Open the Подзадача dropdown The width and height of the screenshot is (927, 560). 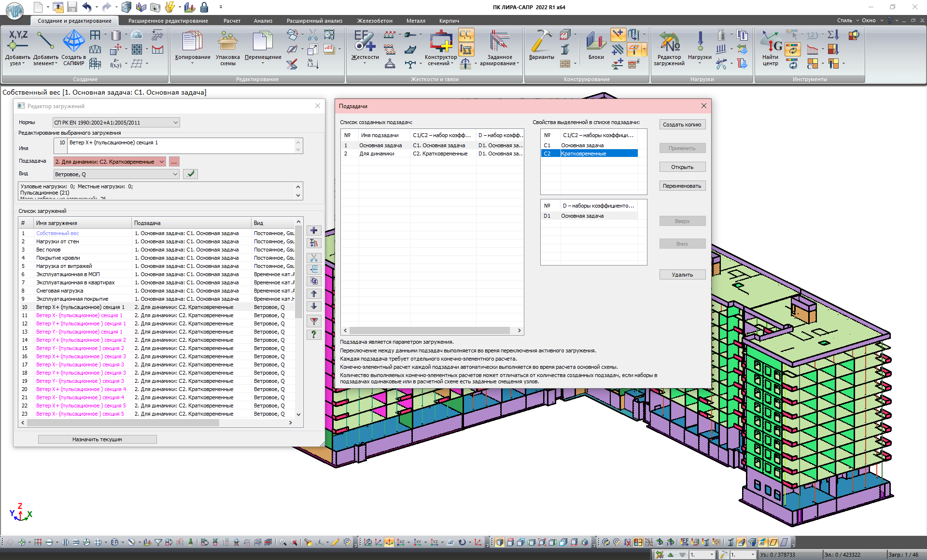click(161, 162)
